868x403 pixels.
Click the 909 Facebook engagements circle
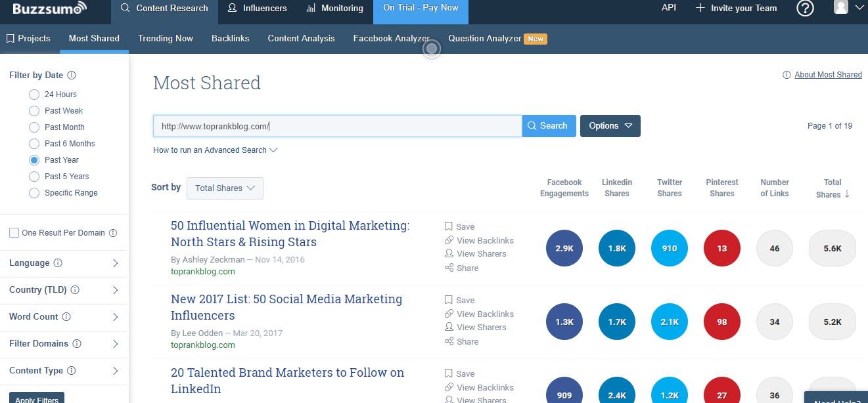[x=564, y=390]
